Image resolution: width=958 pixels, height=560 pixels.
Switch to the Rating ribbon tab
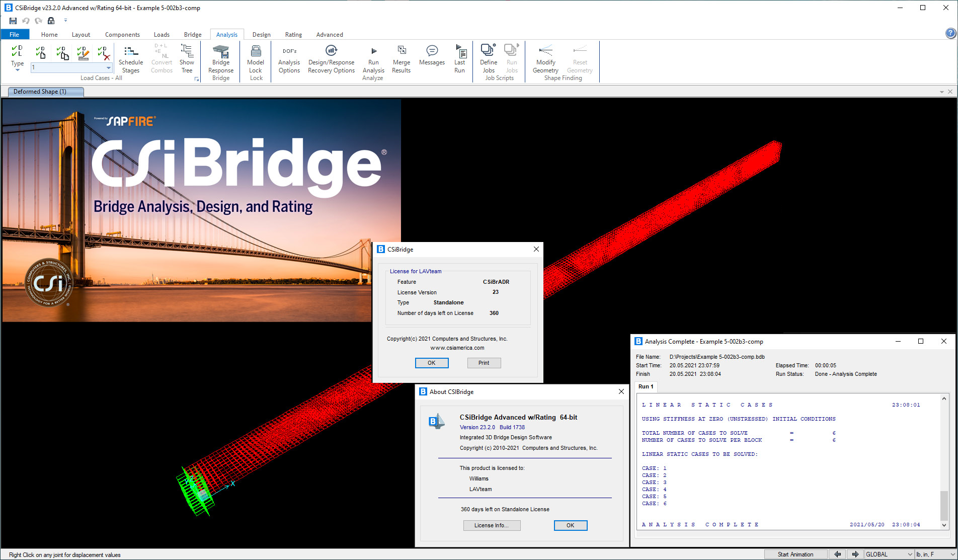(293, 34)
